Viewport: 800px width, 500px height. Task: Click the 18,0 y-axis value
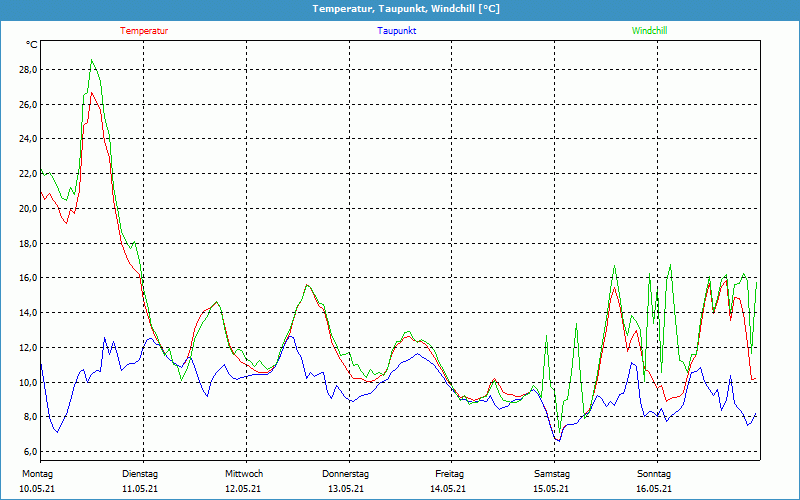pos(28,243)
